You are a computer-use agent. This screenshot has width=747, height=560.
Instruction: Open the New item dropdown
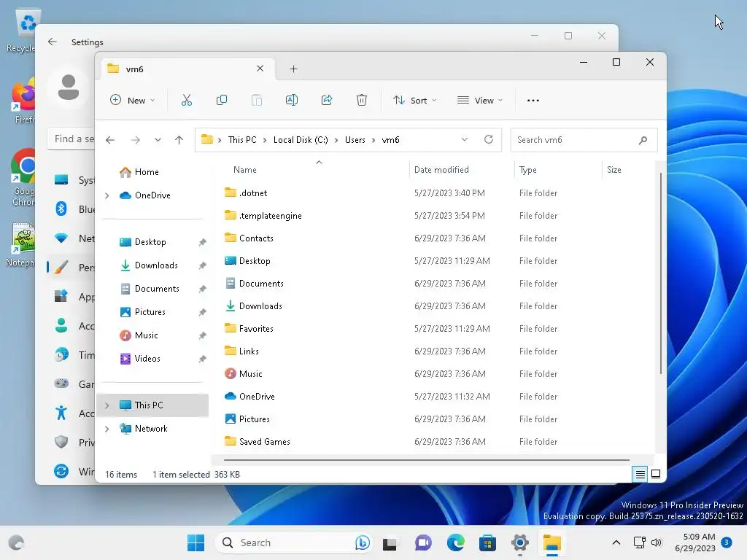[x=133, y=100]
